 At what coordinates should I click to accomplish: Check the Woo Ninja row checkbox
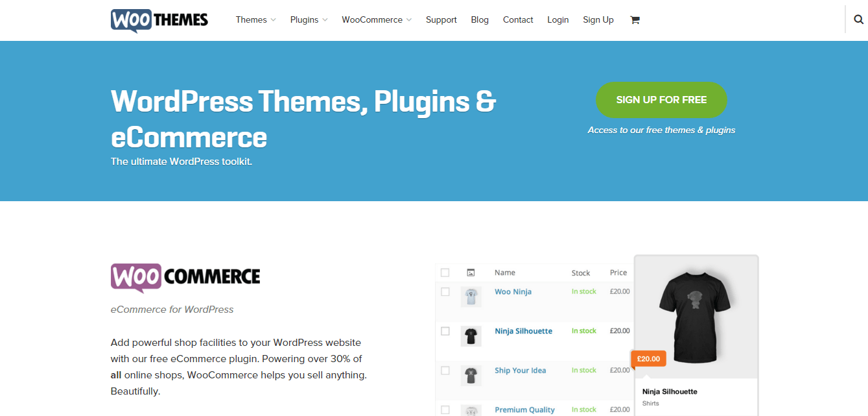coord(445,292)
